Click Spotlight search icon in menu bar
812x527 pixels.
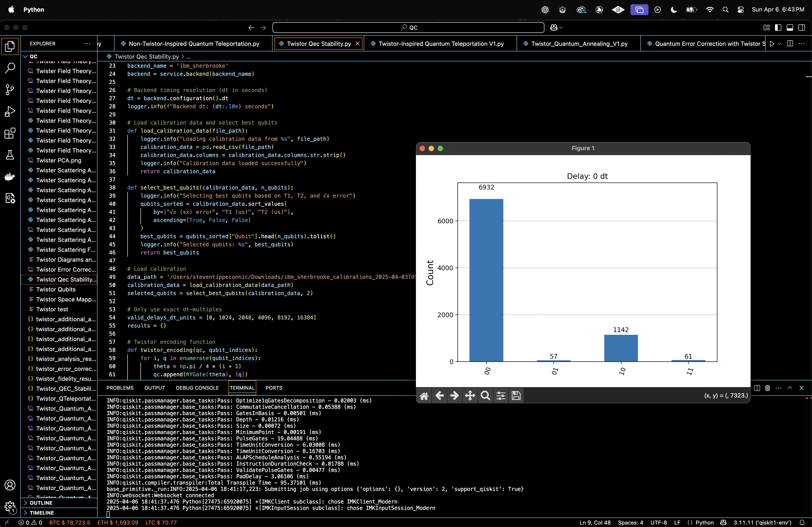pyautogui.click(x=725, y=9)
